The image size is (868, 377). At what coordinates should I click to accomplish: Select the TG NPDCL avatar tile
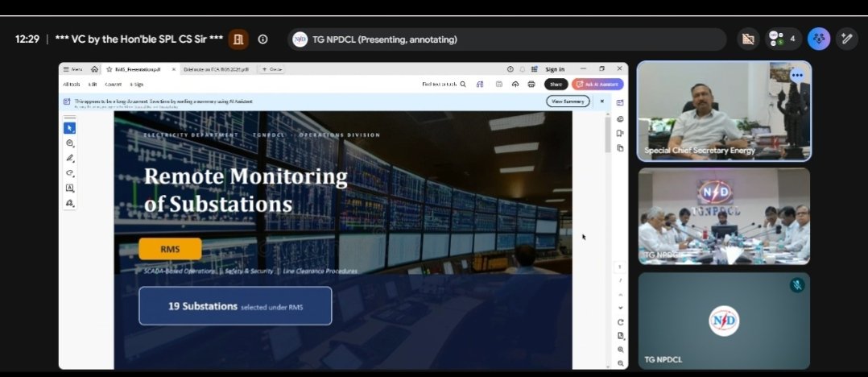tap(724, 321)
